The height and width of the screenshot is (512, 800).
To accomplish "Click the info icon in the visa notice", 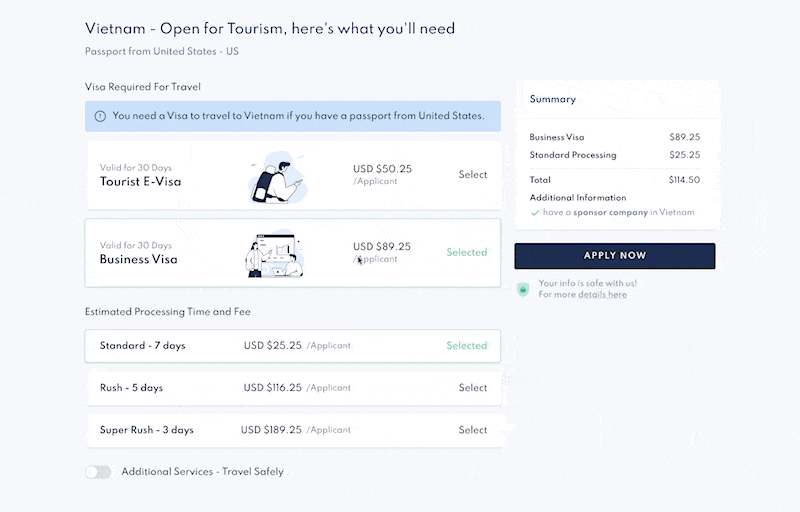I will pyautogui.click(x=100, y=116).
